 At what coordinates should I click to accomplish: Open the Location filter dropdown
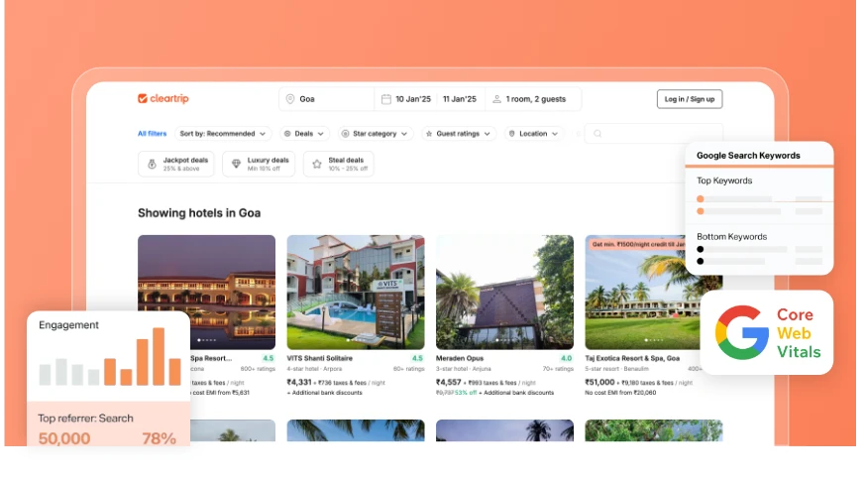pos(534,134)
